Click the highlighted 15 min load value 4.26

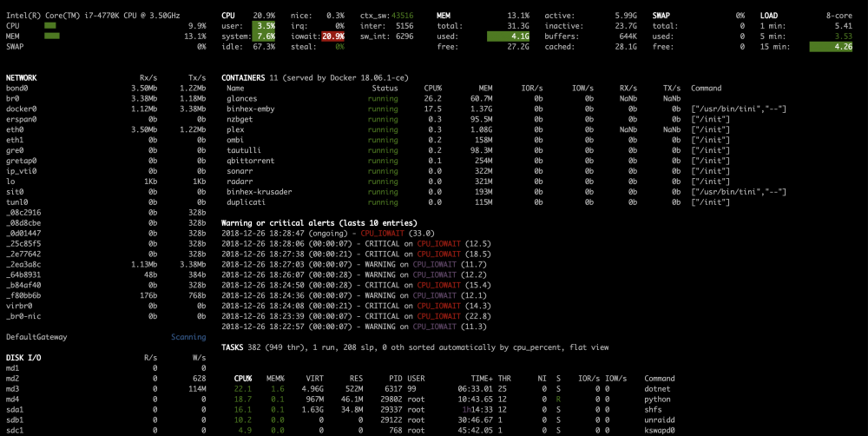[x=831, y=47]
